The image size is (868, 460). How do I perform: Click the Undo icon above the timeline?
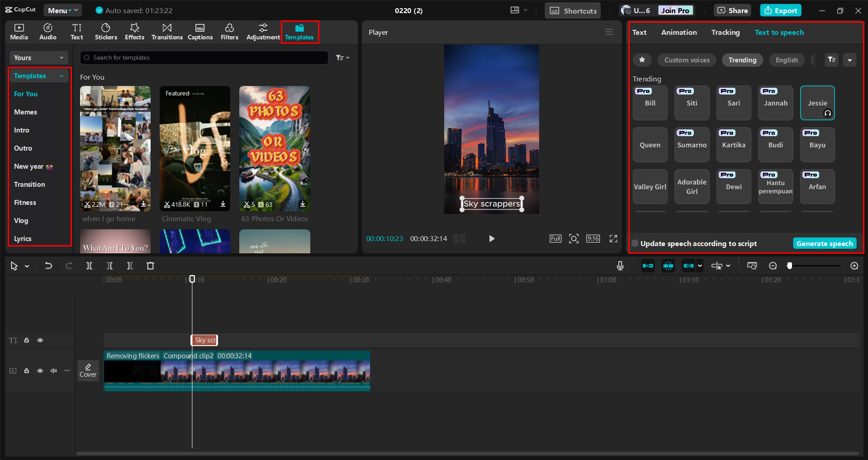(x=48, y=266)
